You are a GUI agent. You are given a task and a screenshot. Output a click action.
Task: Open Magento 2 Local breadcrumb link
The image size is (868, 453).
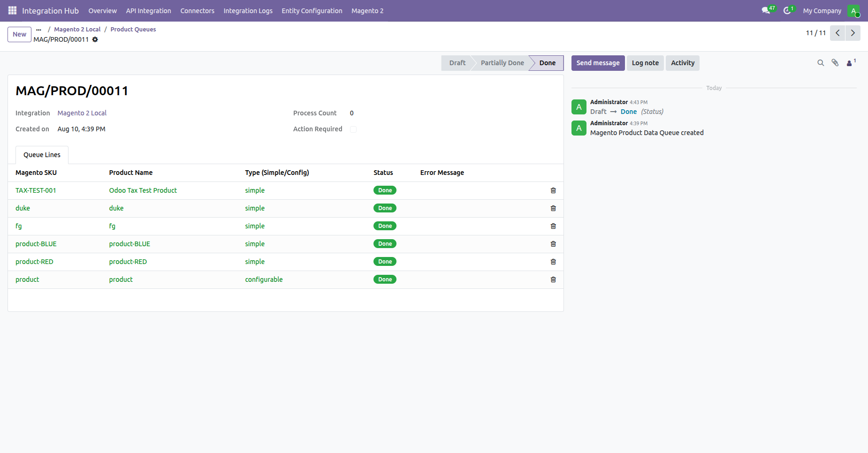click(x=77, y=30)
